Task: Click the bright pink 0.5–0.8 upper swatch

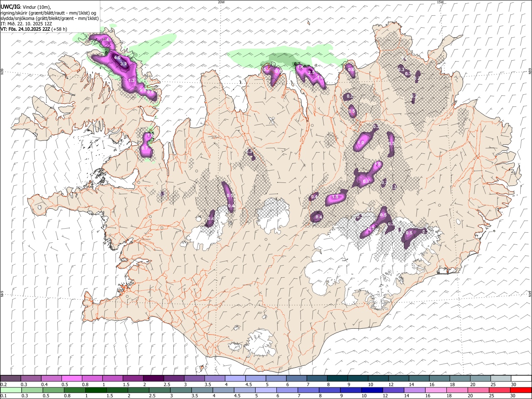Action: [72, 379]
